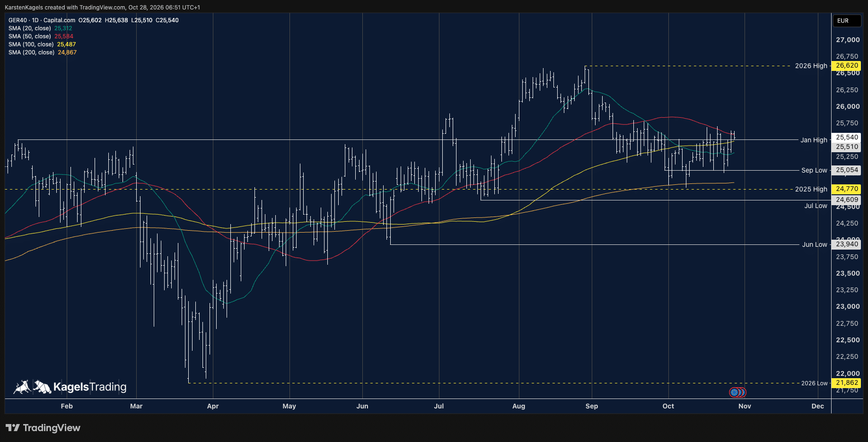Click the 25,054 price tag
868x442 pixels.
pyautogui.click(x=847, y=170)
